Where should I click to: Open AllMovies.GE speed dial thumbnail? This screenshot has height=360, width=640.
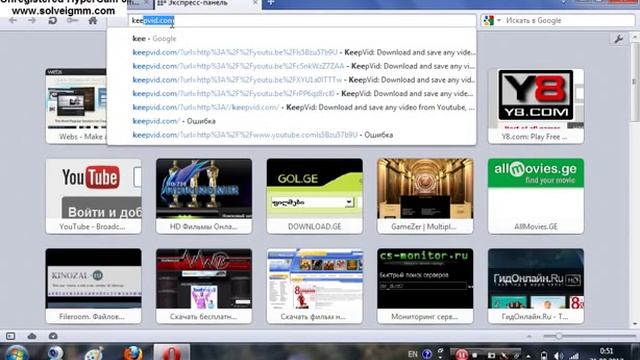point(536,196)
